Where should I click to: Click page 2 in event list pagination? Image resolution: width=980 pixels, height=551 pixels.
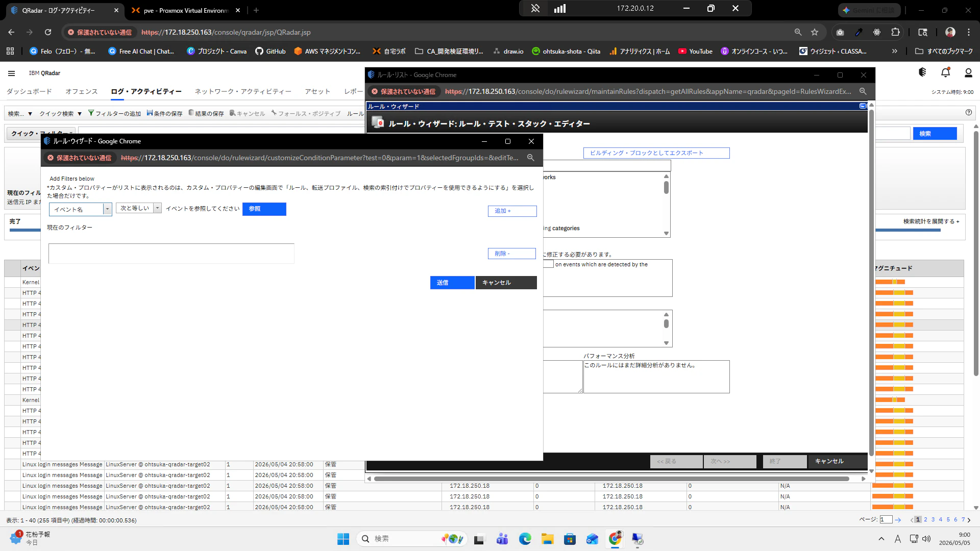point(925,519)
